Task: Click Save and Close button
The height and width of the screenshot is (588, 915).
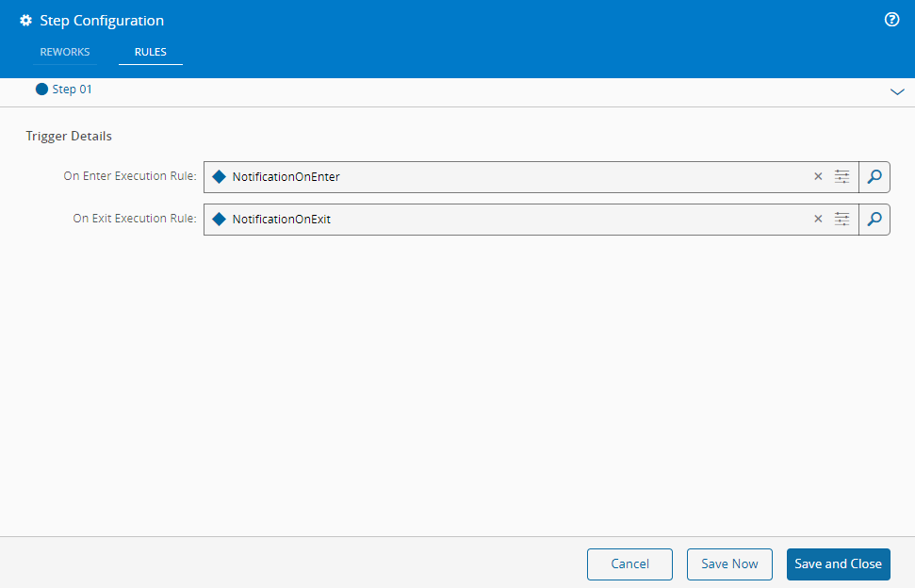Action: 838,564
